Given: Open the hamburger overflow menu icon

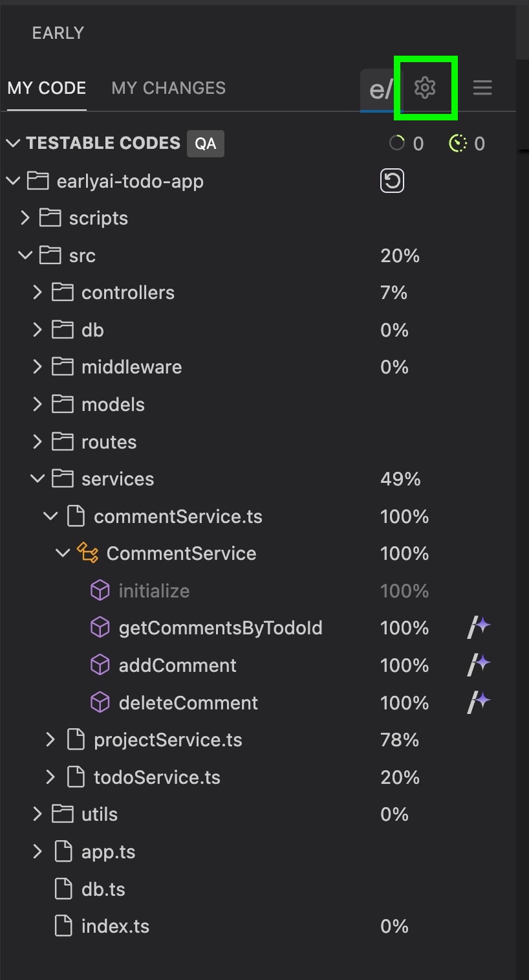Looking at the screenshot, I should coord(482,88).
